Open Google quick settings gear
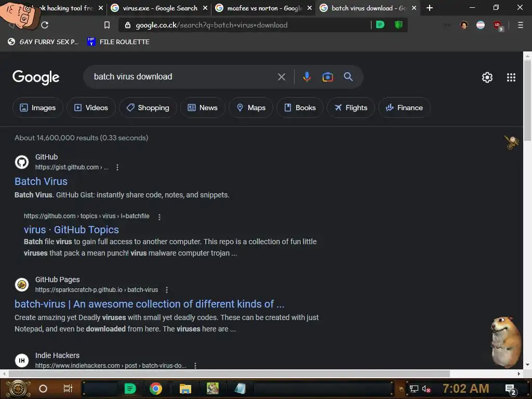The height and width of the screenshot is (399, 532). pyautogui.click(x=487, y=77)
